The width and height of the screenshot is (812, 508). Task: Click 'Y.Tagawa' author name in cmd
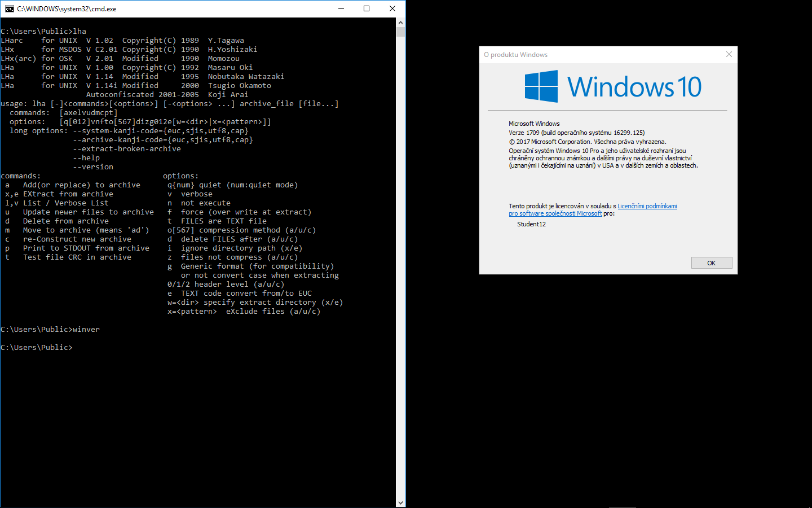226,41
